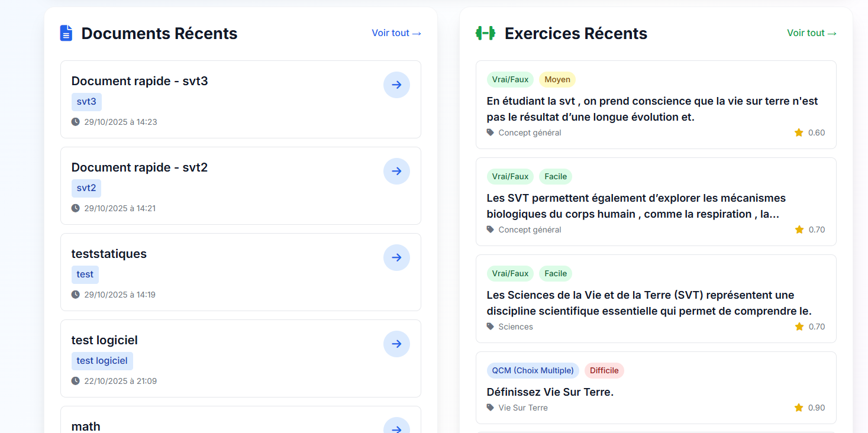
Task: Click the QCM (Choix Multiple) badge
Action: 533,370
